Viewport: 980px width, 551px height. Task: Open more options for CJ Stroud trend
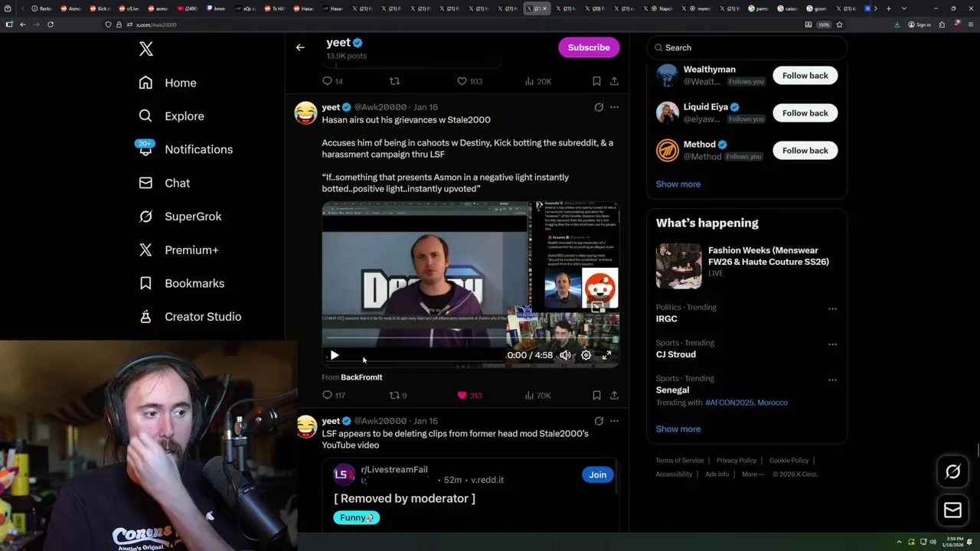(832, 344)
